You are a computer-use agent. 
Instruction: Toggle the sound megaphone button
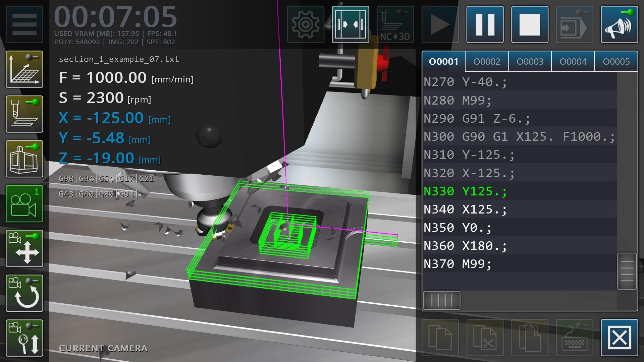point(619,24)
